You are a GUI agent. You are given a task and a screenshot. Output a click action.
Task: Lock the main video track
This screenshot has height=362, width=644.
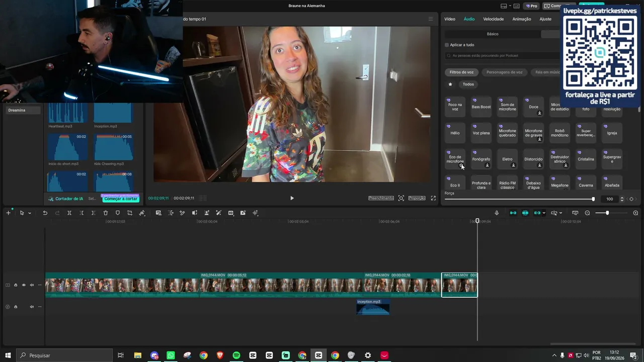click(x=16, y=285)
